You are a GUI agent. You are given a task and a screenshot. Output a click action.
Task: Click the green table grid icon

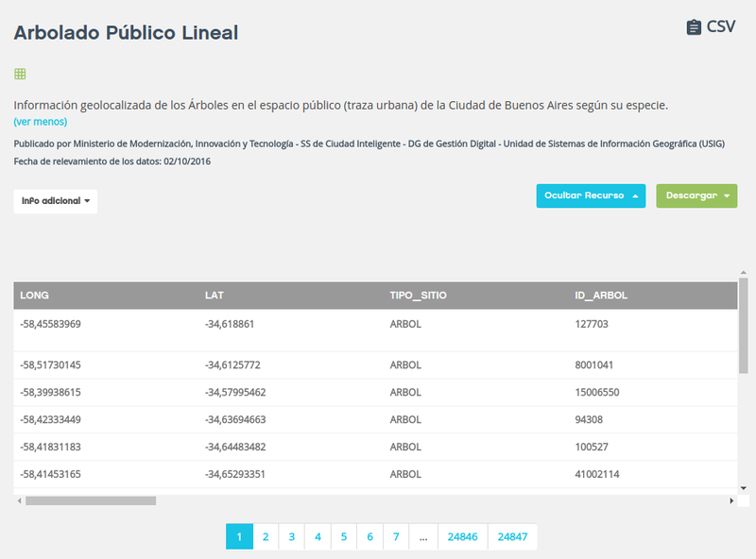[20, 74]
